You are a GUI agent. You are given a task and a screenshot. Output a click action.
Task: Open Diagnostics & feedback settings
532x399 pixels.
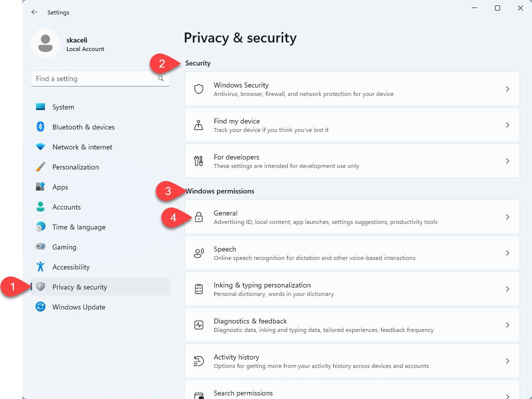click(352, 325)
